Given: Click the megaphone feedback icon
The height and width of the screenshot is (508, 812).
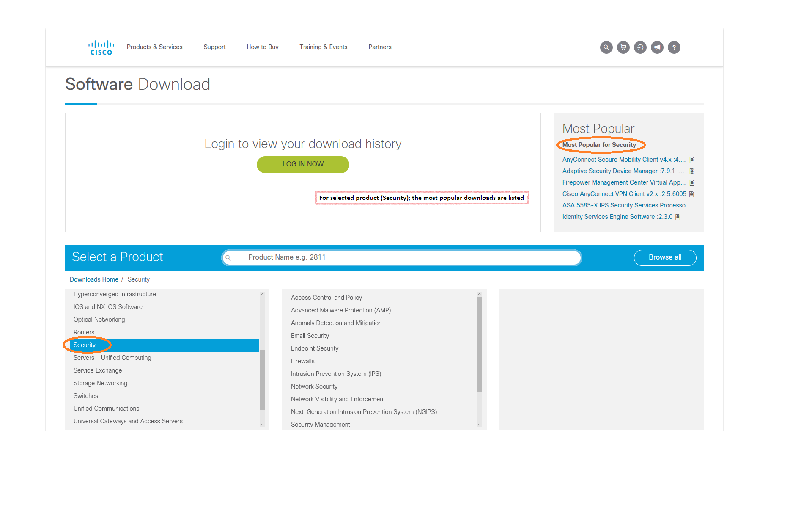Looking at the screenshot, I should click(x=657, y=47).
